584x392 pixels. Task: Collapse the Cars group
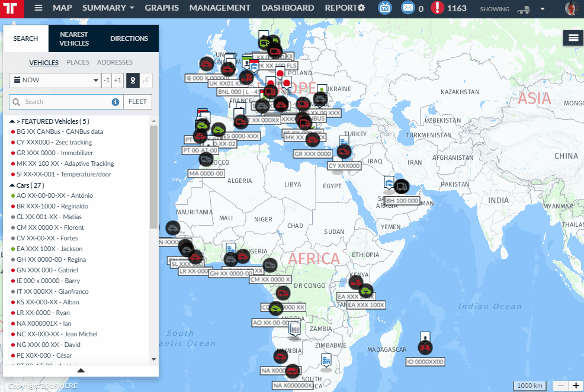point(12,185)
